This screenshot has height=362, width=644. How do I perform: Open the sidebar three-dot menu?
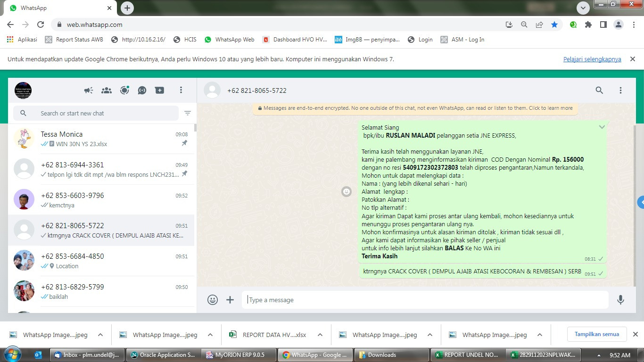pos(181,90)
